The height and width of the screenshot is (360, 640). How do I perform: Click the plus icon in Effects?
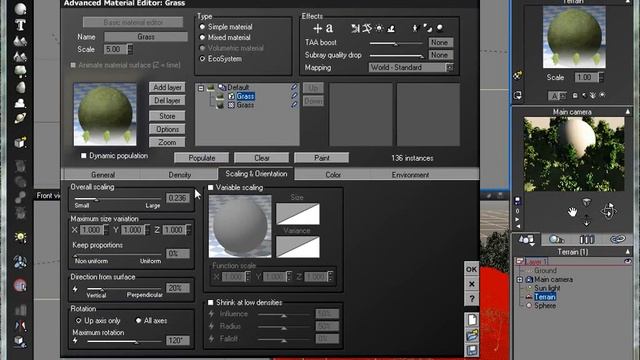(317, 28)
